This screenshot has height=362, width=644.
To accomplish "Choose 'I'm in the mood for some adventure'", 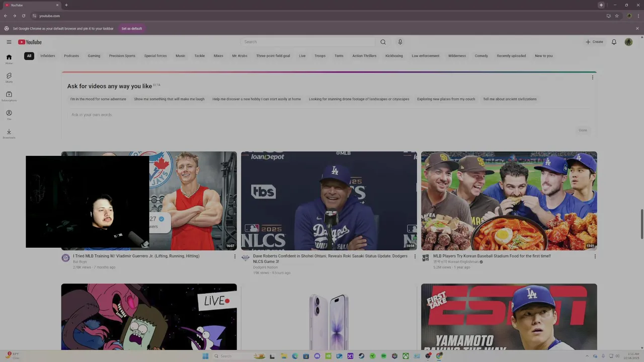I will pyautogui.click(x=98, y=99).
